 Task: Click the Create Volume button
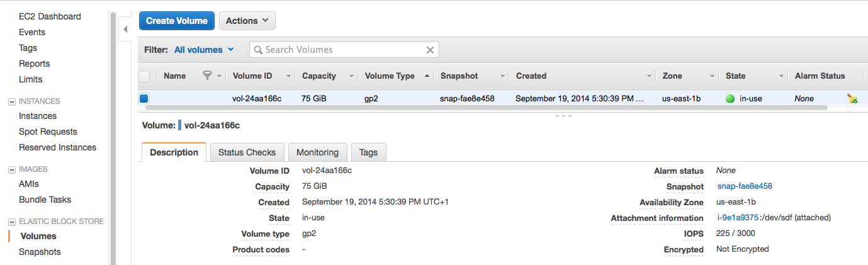(176, 21)
